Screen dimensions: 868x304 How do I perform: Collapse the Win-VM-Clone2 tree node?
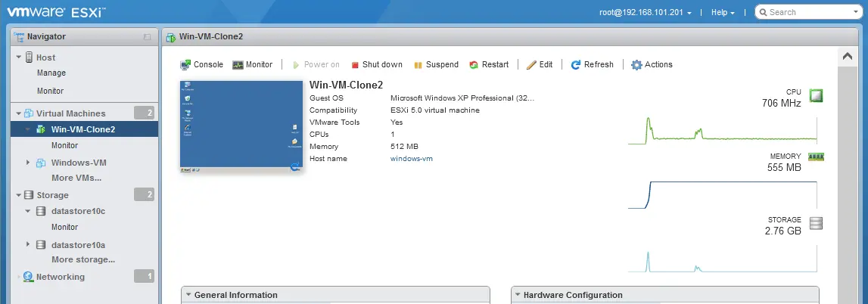[28, 129]
